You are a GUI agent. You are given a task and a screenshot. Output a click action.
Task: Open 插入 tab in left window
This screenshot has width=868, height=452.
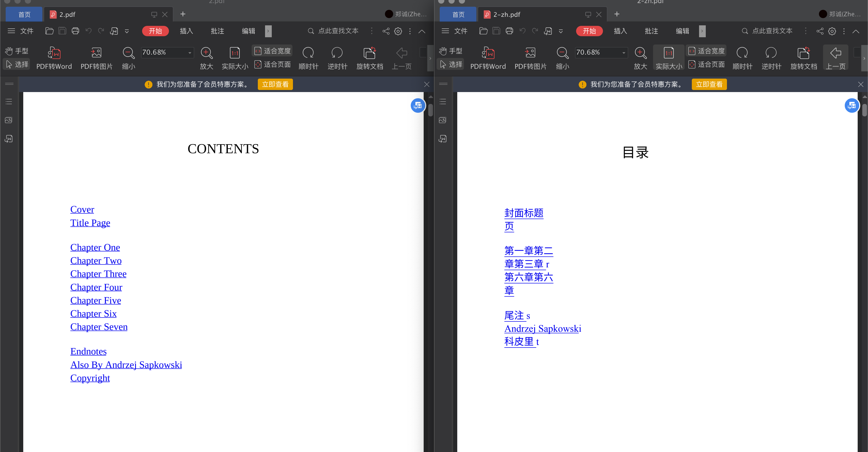186,31
